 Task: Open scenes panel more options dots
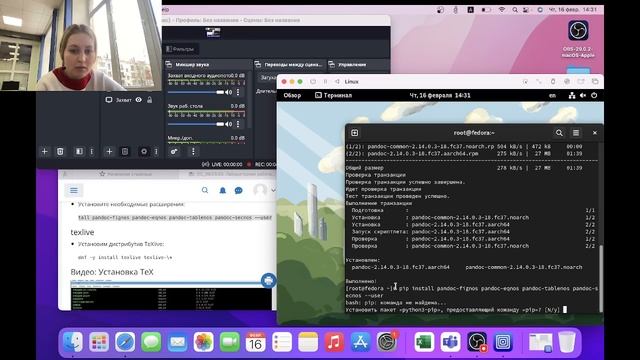[x=92, y=151]
